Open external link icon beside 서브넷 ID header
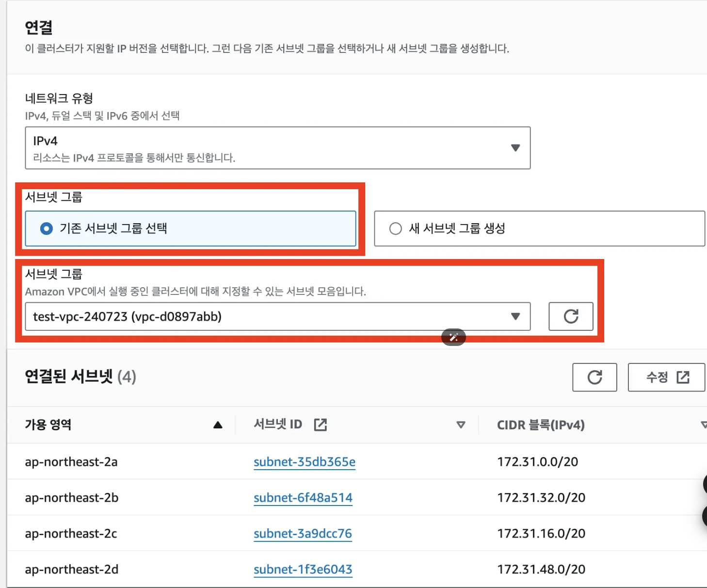This screenshot has width=707, height=588. coord(321,425)
